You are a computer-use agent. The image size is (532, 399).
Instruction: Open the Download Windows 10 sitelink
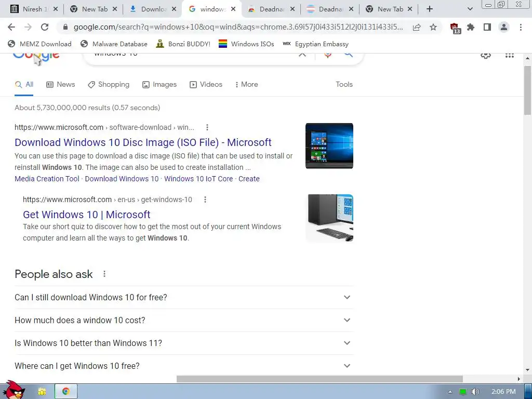(x=122, y=179)
